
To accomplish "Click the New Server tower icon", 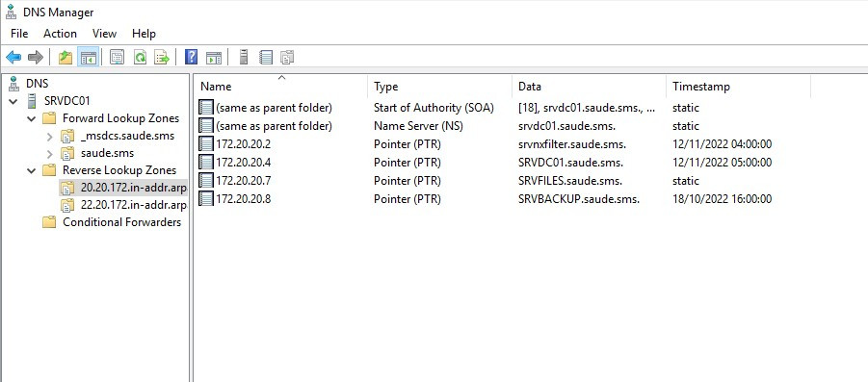I will (x=243, y=57).
